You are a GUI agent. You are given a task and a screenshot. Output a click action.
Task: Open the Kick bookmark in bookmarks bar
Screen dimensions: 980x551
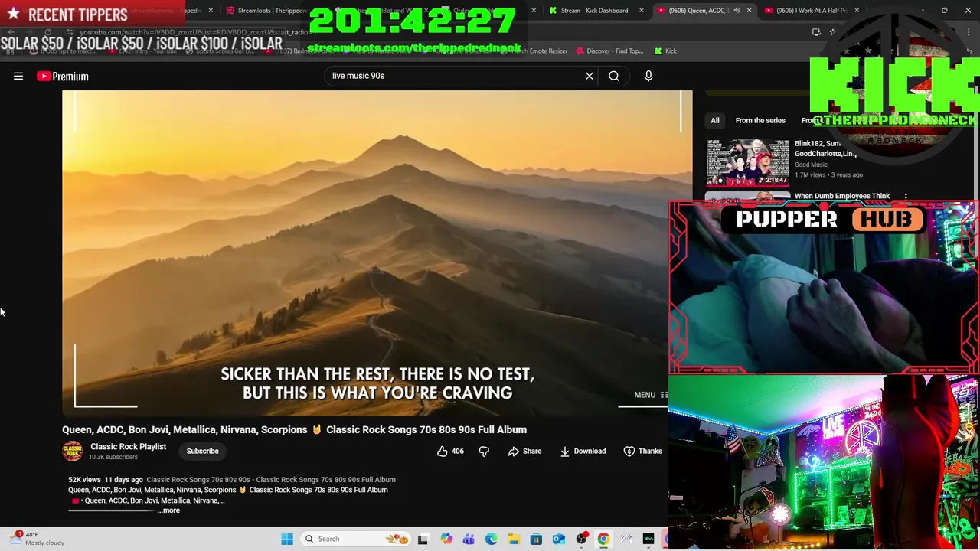click(666, 51)
